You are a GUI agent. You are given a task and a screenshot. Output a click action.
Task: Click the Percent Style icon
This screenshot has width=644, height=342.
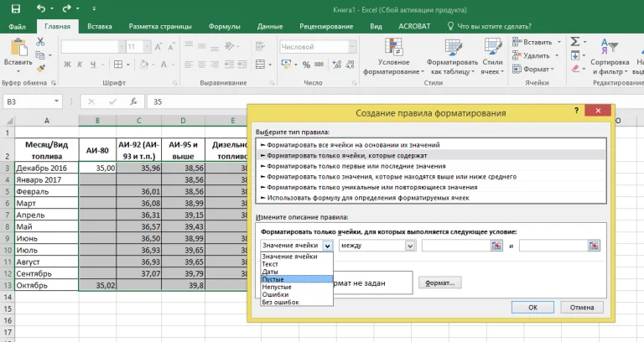tap(306, 65)
